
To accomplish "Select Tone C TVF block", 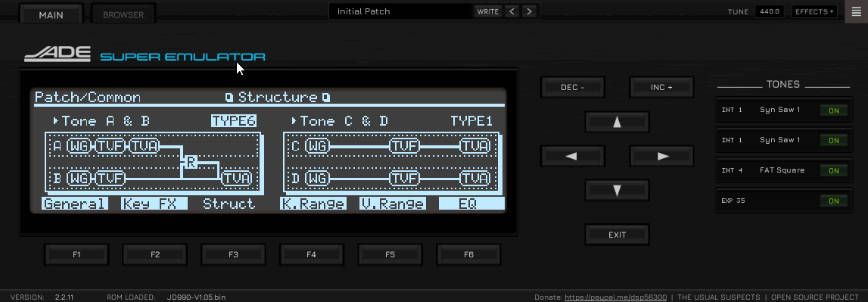I will (405, 146).
